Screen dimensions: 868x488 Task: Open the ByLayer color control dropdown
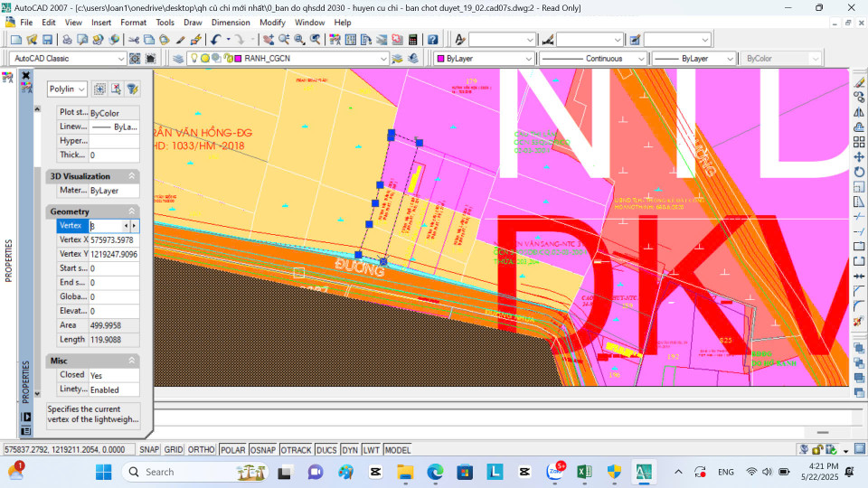click(x=528, y=59)
